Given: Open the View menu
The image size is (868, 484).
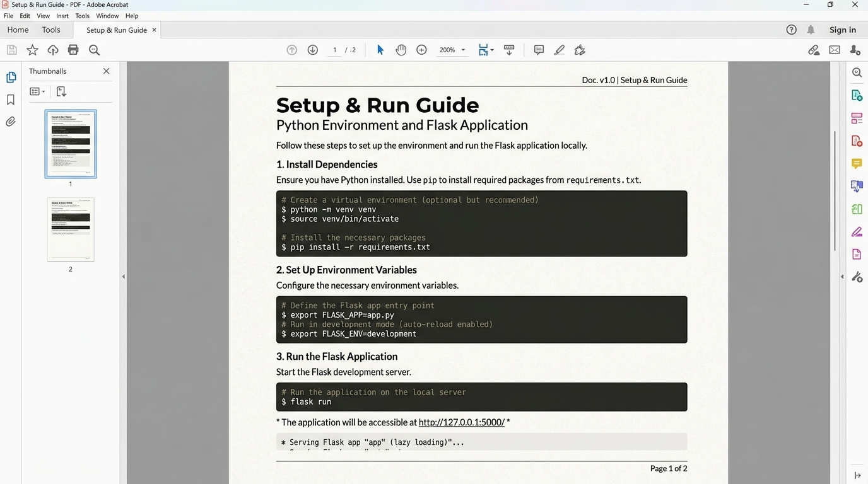Looking at the screenshot, I should (44, 16).
